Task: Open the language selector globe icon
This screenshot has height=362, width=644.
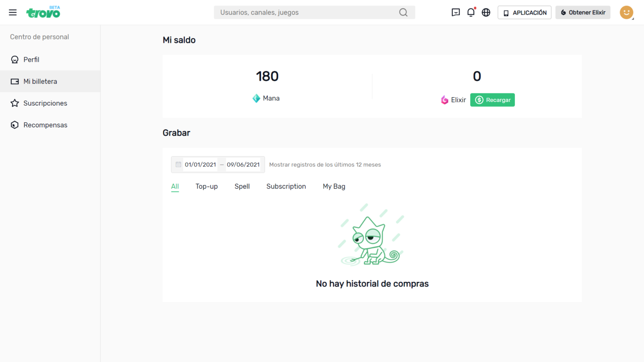Action: pyautogui.click(x=486, y=12)
